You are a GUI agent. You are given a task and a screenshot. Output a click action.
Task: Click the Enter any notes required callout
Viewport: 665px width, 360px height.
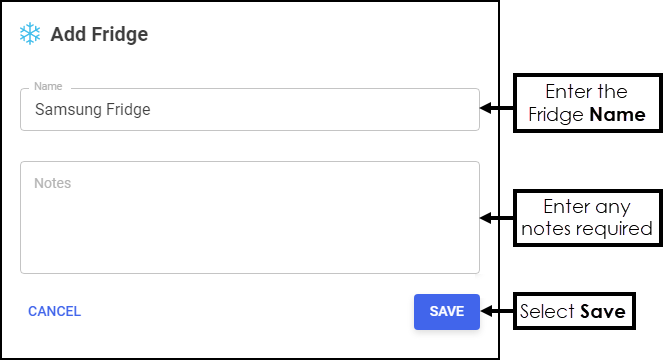pyautogui.click(x=587, y=218)
